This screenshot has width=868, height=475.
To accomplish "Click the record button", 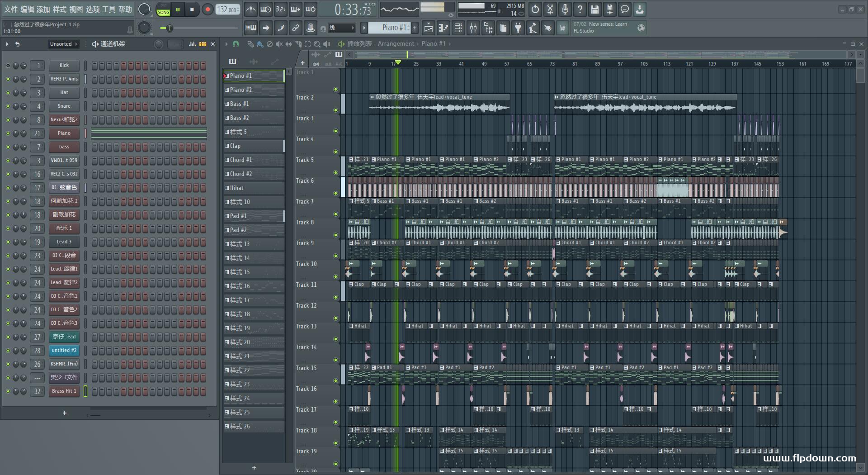I will (x=208, y=9).
